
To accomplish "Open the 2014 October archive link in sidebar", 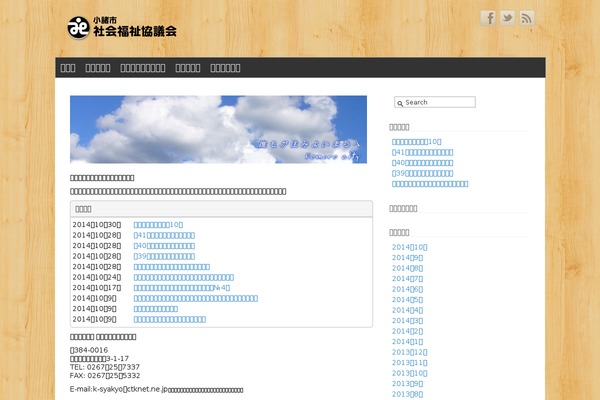I will click(409, 247).
